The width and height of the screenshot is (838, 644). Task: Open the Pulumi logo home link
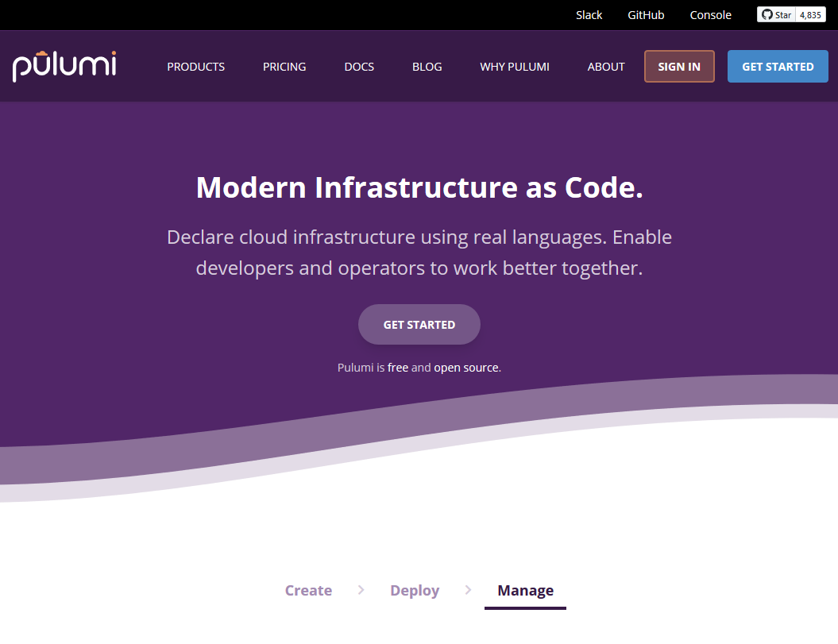pyautogui.click(x=64, y=66)
